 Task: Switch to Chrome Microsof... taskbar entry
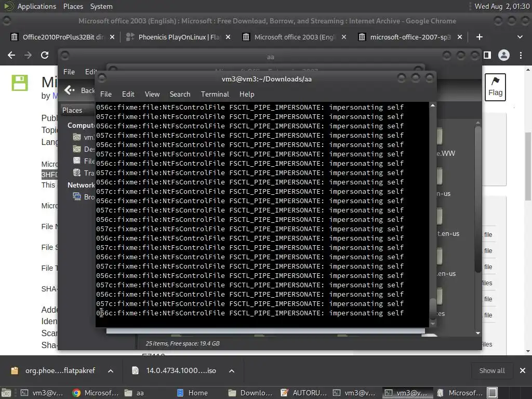pos(96,393)
